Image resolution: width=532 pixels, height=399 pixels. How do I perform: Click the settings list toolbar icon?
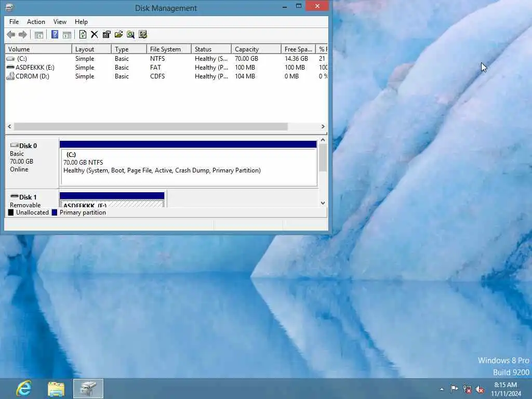coord(143,34)
